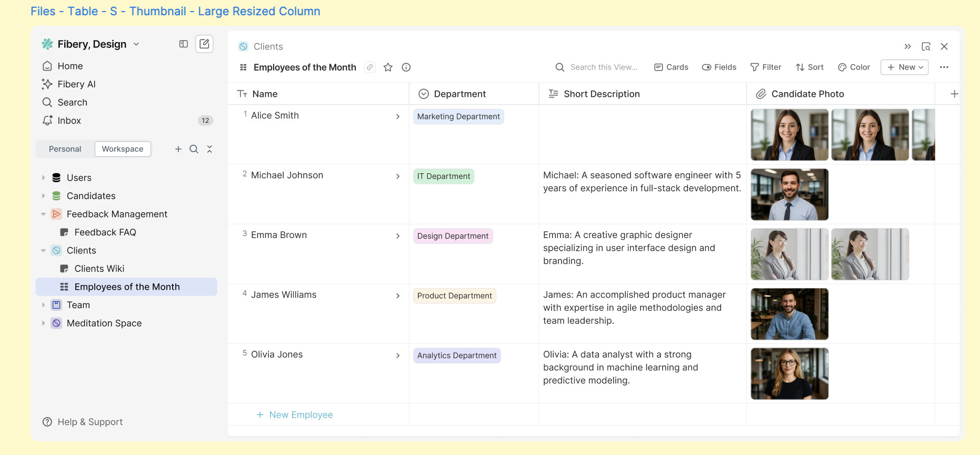Viewport: 980px width, 455px height.
Task: Collapse the Feedback Management space
Action: pyautogui.click(x=43, y=214)
